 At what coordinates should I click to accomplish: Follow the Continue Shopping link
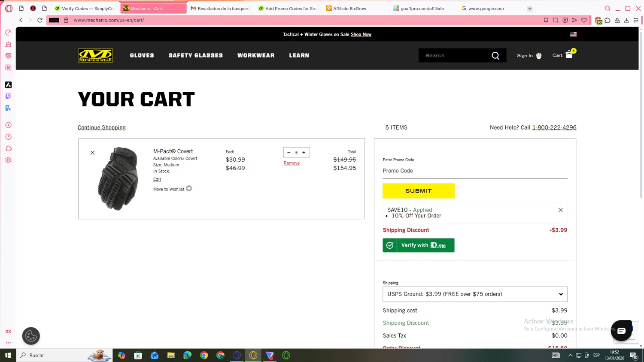(x=102, y=127)
